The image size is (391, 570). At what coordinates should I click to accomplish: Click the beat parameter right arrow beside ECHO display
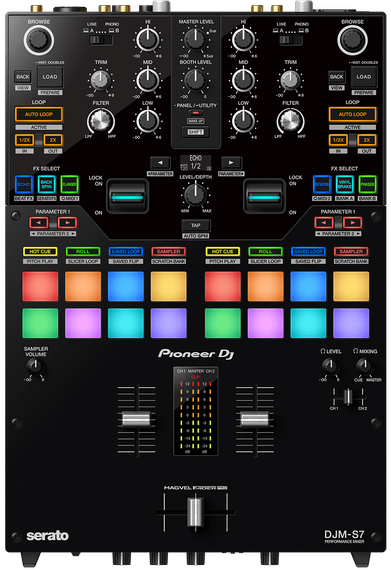(x=231, y=163)
